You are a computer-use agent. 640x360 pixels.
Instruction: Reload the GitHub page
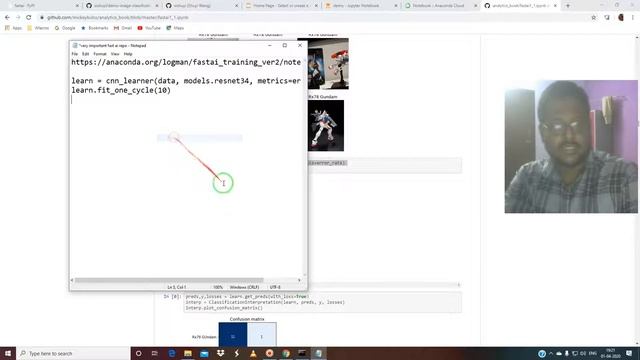click(29, 18)
